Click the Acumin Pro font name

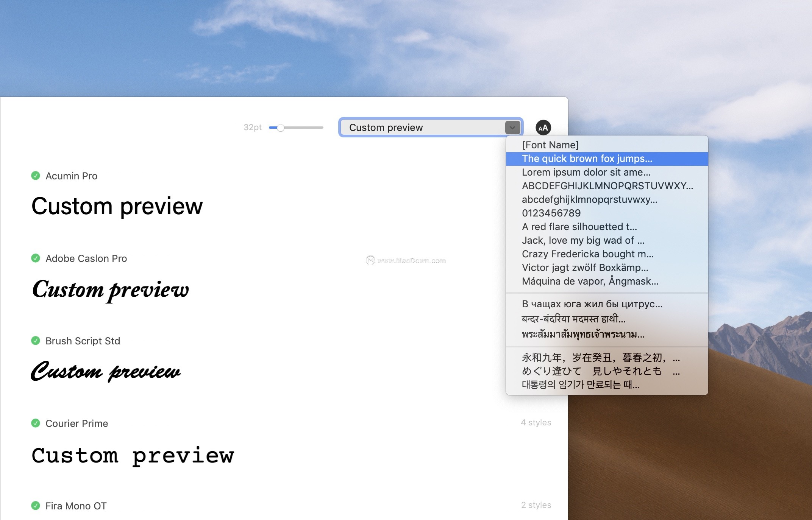point(72,176)
